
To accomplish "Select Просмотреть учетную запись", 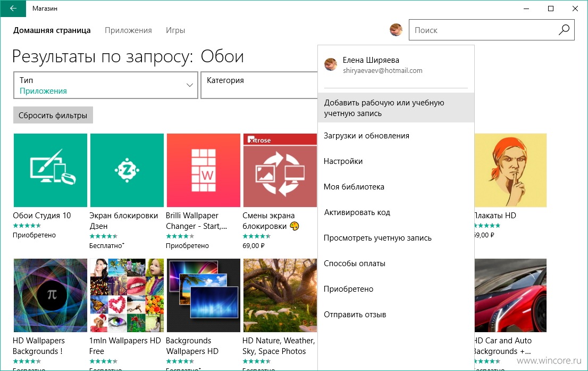I will tap(396, 238).
